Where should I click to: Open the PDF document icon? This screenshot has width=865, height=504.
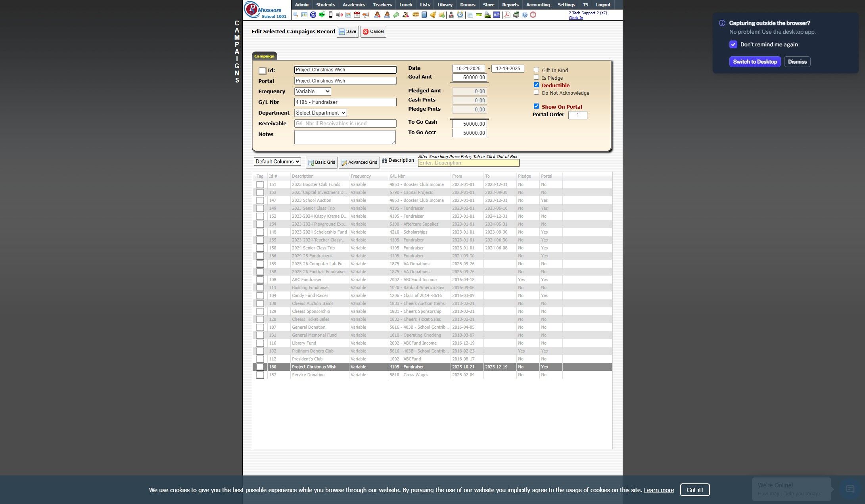[x=507, y=15]
